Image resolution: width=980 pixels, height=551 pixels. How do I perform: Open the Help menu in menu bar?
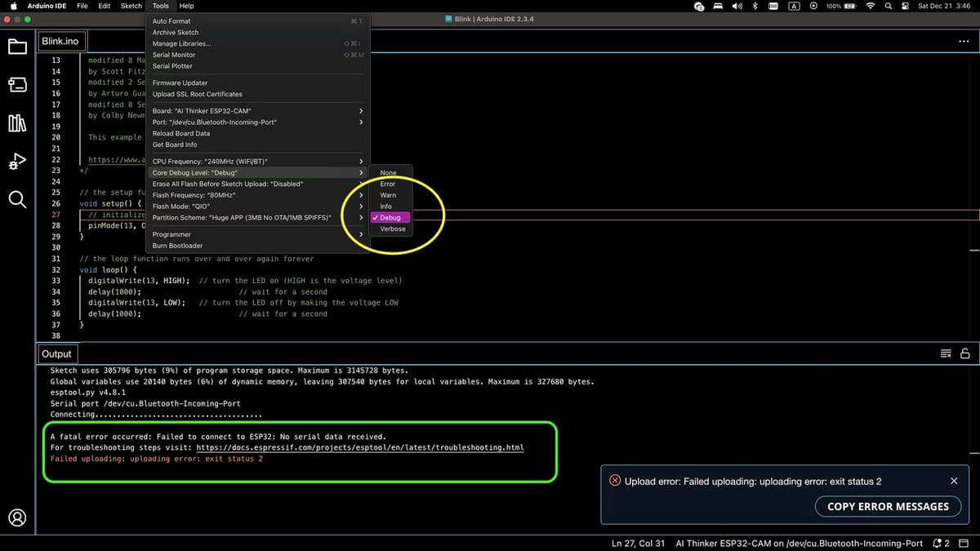[x=187, y=6]
